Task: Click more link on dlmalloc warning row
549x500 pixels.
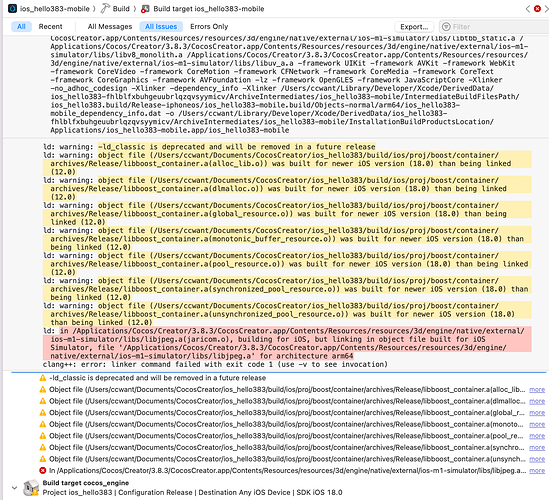Action: (537, 401)
